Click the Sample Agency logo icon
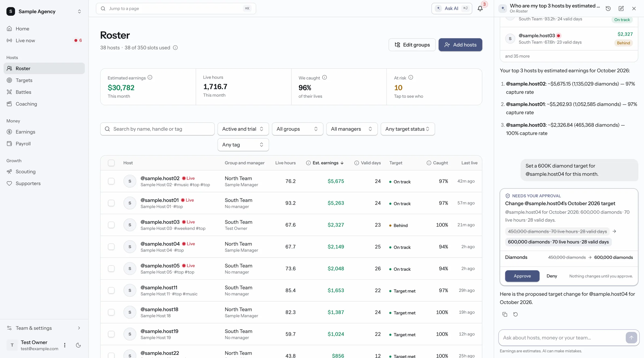 (x=10, y=11)
